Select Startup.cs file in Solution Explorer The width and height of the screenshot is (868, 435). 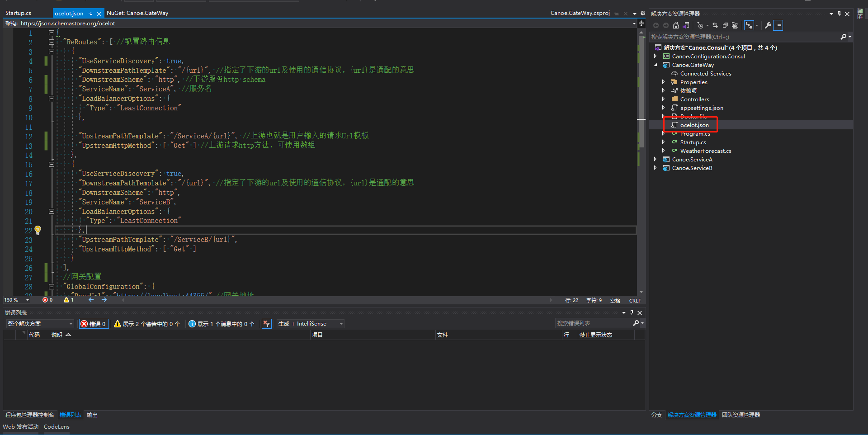693,142
